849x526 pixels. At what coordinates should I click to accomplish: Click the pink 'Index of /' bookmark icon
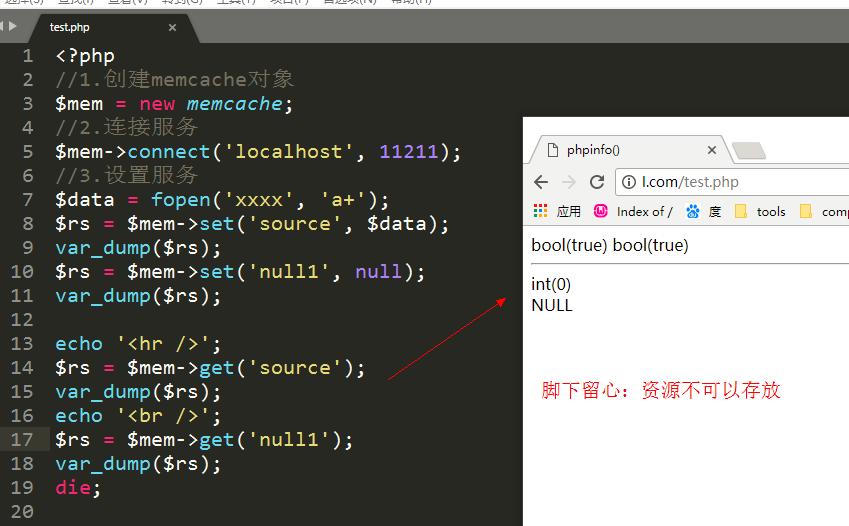coord(601,211)
